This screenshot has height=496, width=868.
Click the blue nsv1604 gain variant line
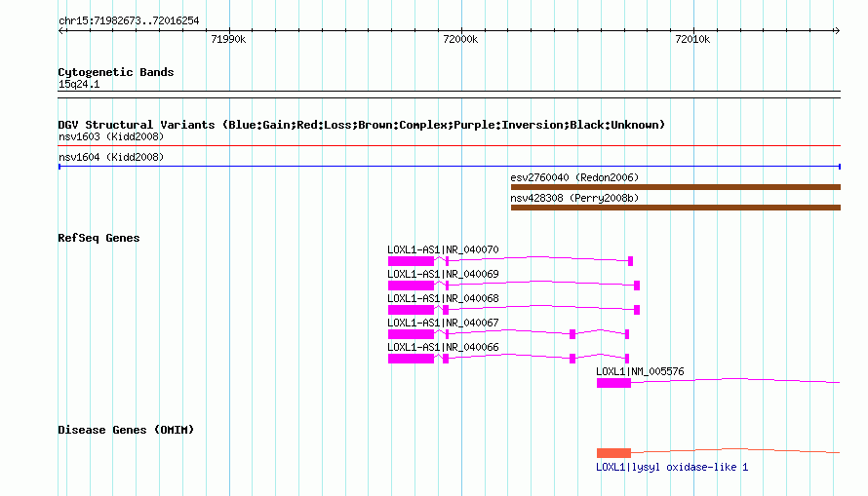(449, 167)
